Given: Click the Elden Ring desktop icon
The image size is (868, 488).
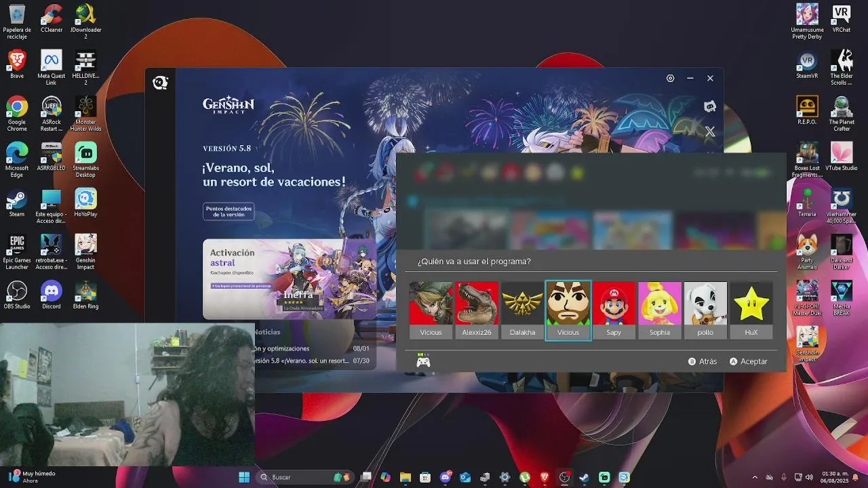Looking at the screenshot, I should tap(85, 295).
